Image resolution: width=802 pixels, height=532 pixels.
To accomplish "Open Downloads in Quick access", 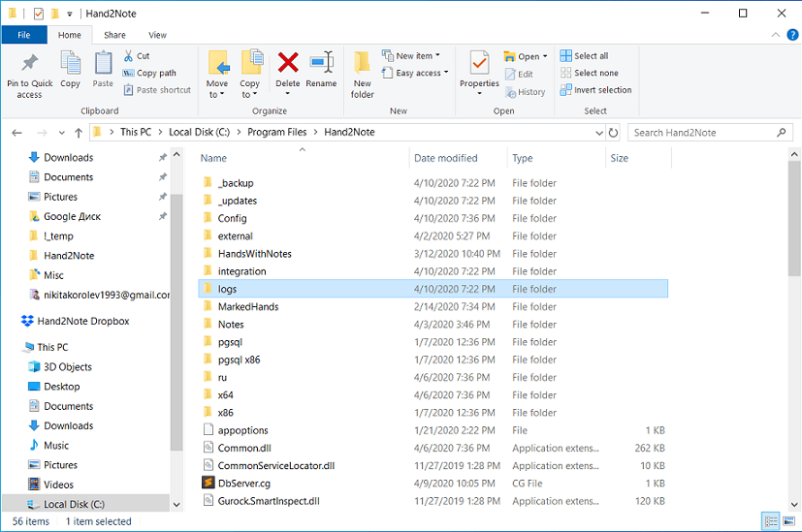I will [x=69, y=157].
